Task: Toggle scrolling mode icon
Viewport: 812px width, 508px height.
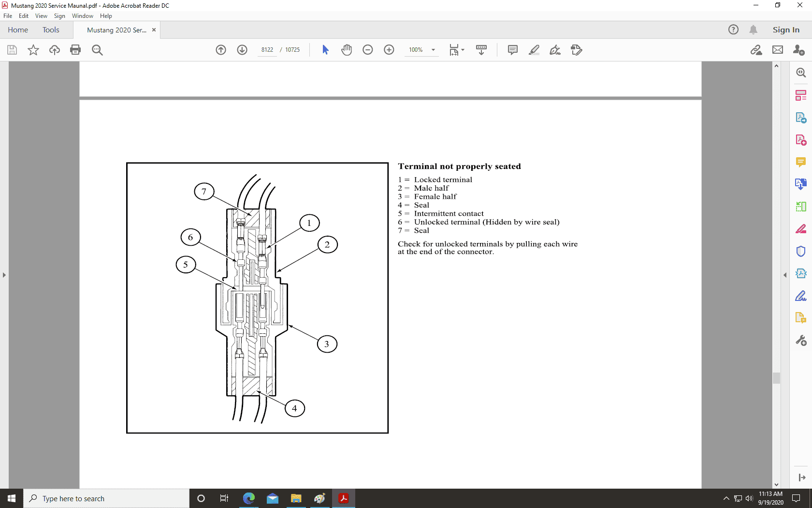Action: 481,50
